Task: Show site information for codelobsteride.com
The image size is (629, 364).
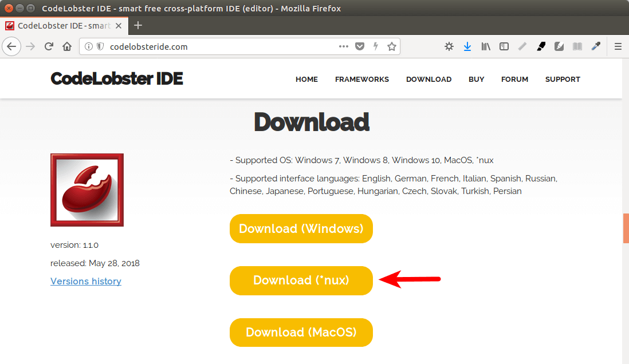Action: point(89,47)
